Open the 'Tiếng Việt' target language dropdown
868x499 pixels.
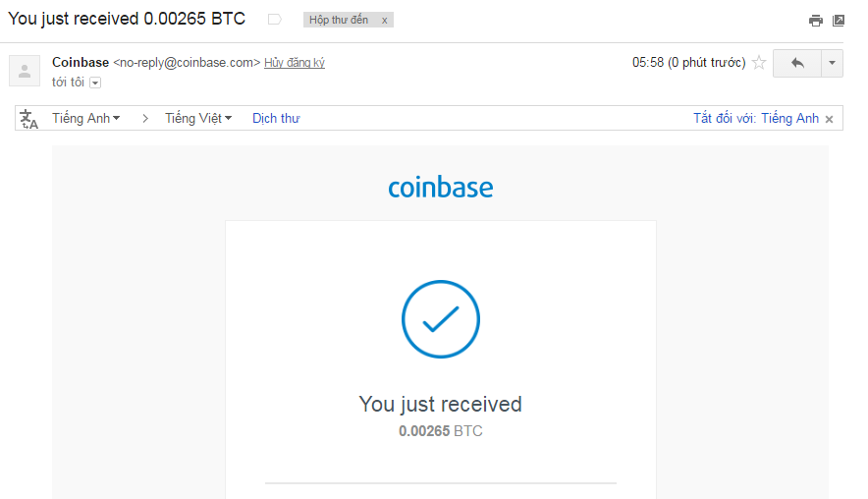198,118
